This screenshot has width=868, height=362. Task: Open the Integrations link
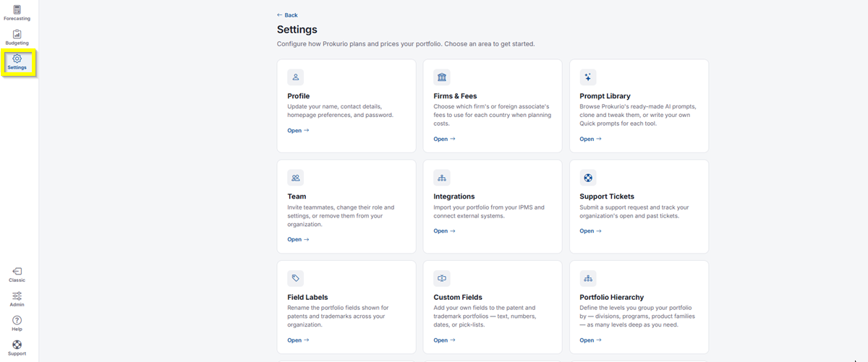pos(445,231)
